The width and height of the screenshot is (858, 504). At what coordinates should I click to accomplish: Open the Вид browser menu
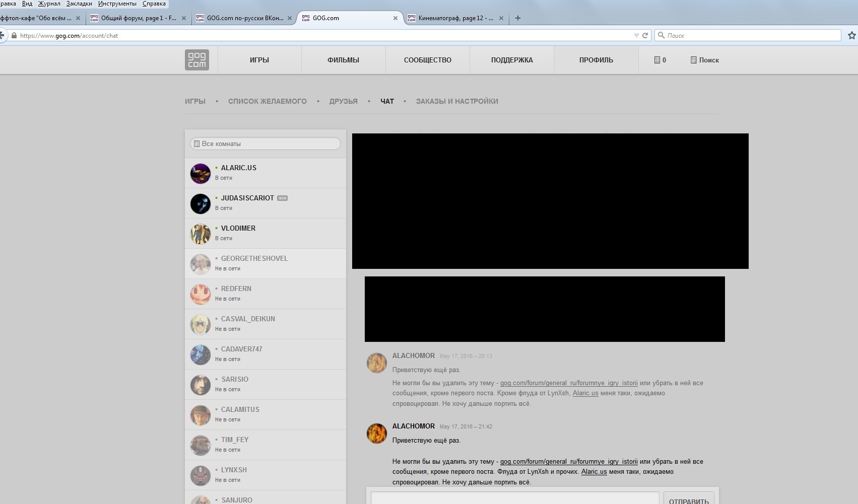coord(27,4)
